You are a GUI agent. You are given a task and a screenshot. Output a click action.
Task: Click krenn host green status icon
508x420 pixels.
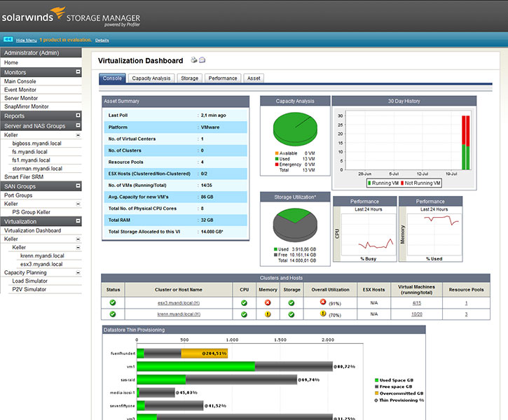[x=113, y=314]
